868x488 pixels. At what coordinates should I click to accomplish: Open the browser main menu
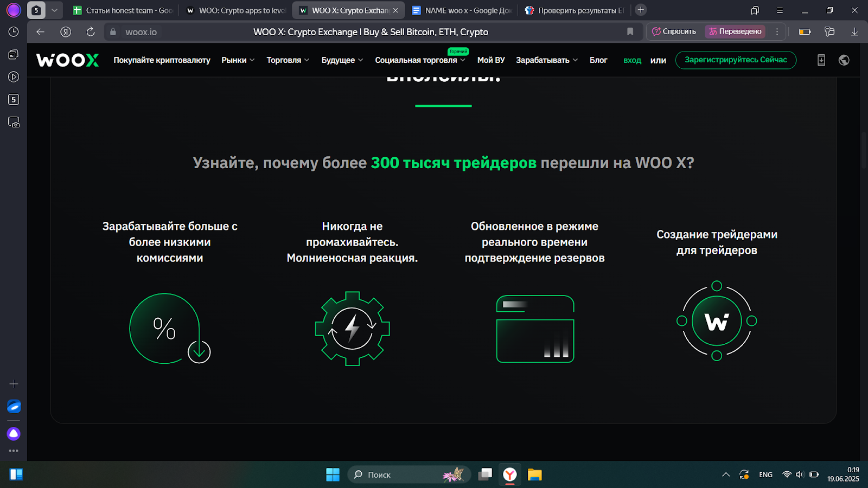click(780, 10)
